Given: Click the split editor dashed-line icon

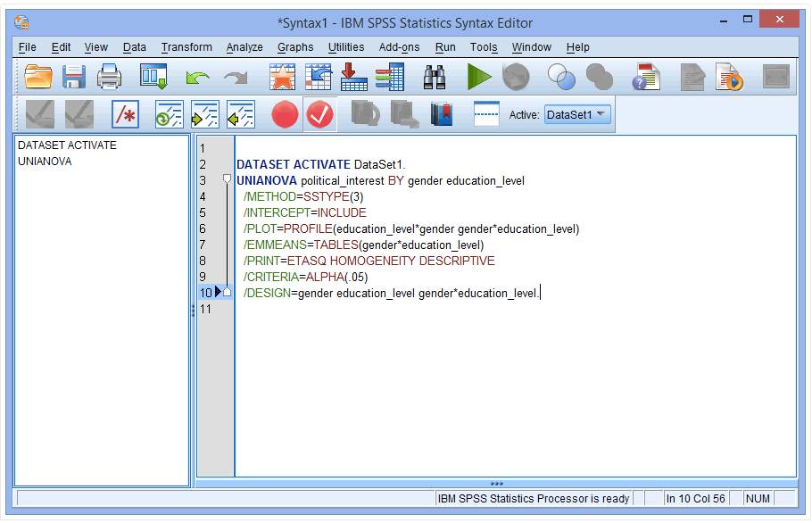Looking at the screenshot, I should 486,113.
